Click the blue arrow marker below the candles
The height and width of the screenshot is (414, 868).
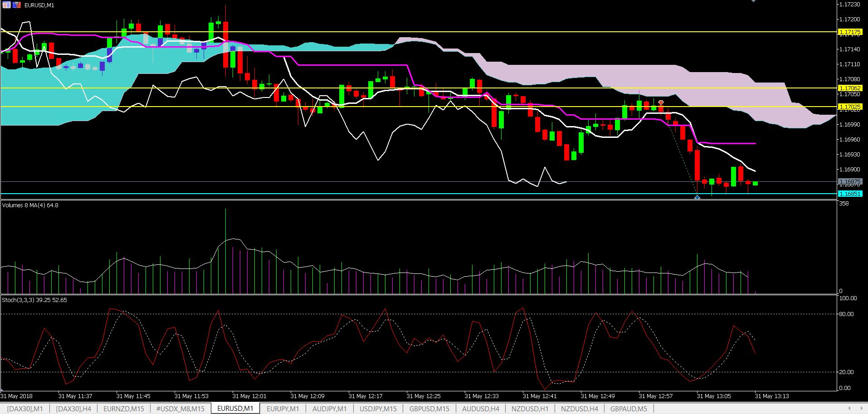click(697, 197)
